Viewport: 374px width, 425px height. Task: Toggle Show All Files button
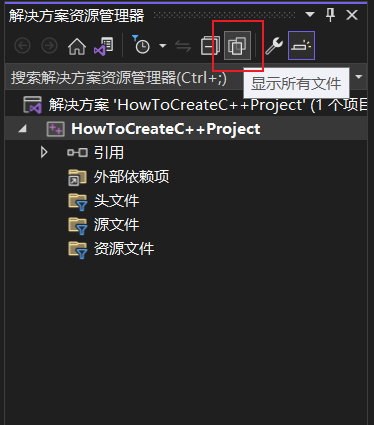tap(237, 46)
